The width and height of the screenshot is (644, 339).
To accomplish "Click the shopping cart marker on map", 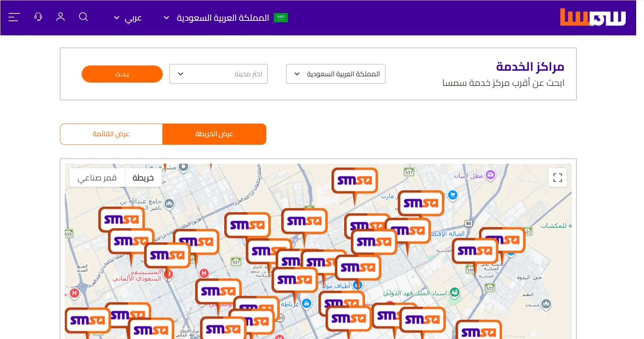I will pyautogui.click(x=453, y=195).
